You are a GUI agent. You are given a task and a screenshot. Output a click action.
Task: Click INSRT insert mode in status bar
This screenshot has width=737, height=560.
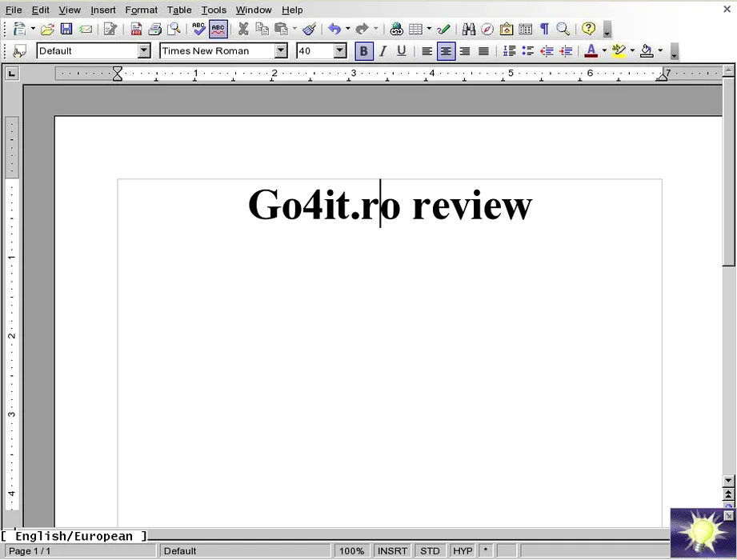pos(392,551)
